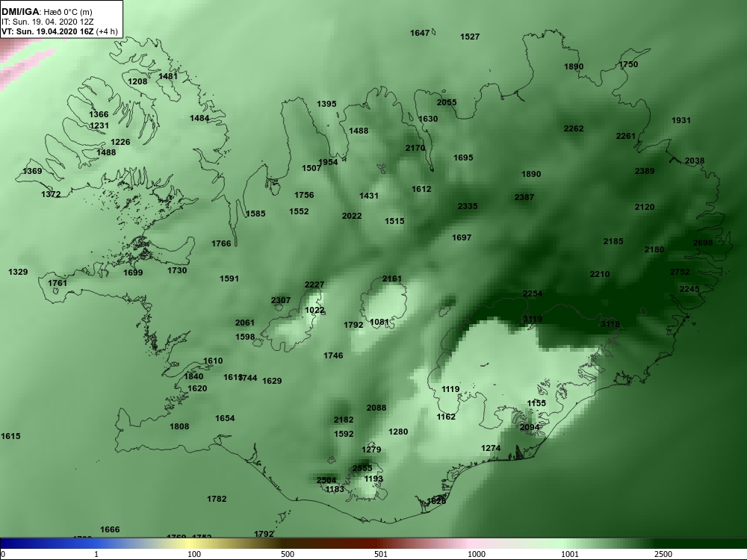The image size is (747, 560).
Task: Click the 1001 label on the color scale
Action: click(x=570, y=554)
